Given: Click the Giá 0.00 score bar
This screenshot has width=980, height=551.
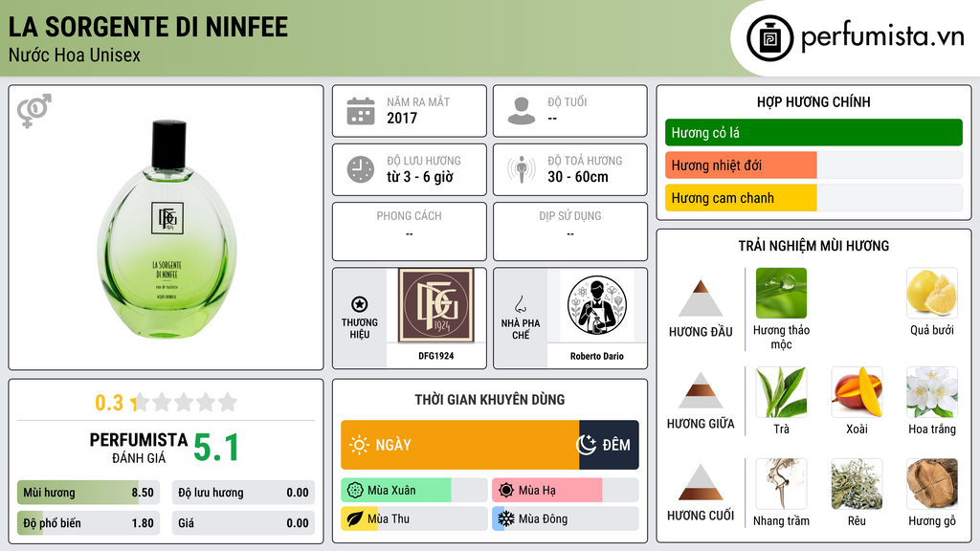Looking at the screenshot, I should coord(243,523).
